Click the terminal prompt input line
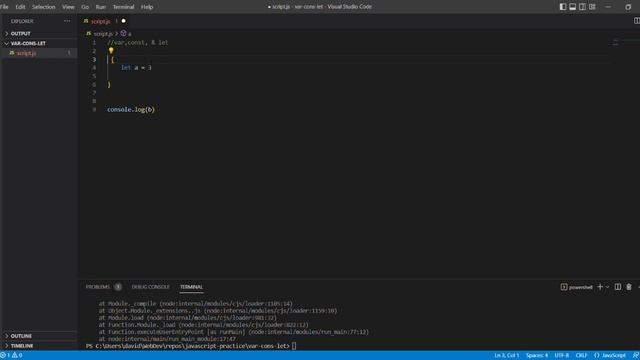The image size is (640, 360). (191, 346)
